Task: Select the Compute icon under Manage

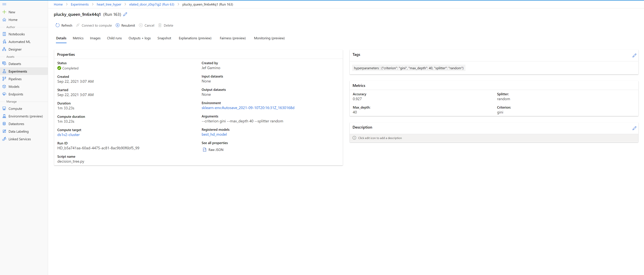Action: [4, 109]
